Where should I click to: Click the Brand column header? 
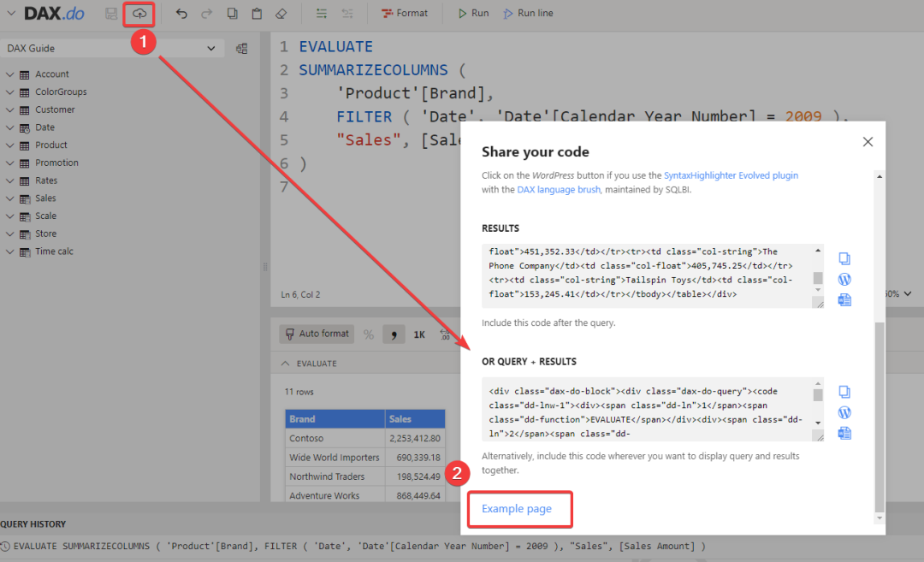click(x=335, y=419)
